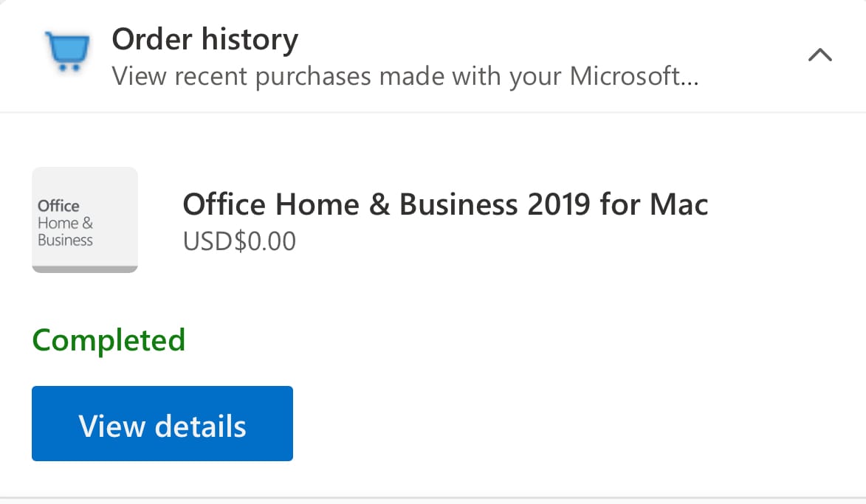Click the word Mac in the product title
866x504 pixels.
click(678, 204)
